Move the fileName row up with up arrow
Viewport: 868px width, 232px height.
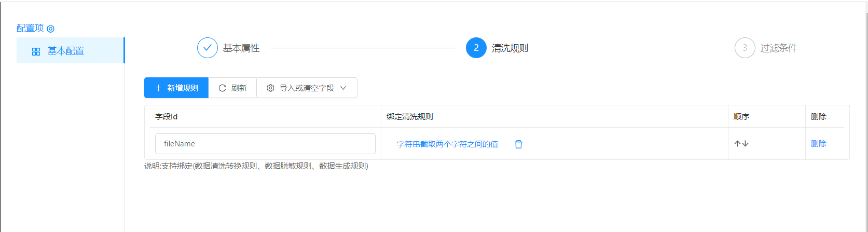pos(737,144)
